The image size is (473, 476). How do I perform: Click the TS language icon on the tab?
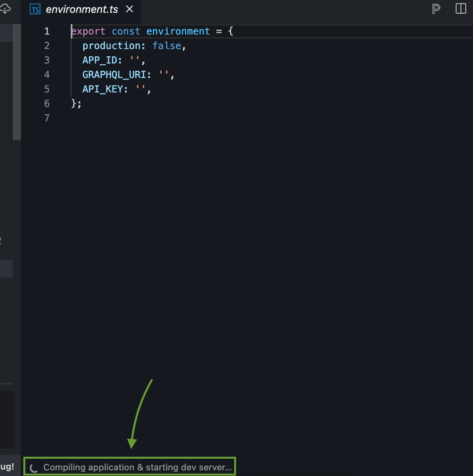pyautogui.click(x=35, y=9)
